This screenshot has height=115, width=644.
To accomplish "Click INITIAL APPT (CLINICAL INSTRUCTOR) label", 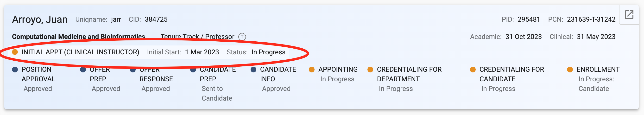I will (x=80, y=52).
